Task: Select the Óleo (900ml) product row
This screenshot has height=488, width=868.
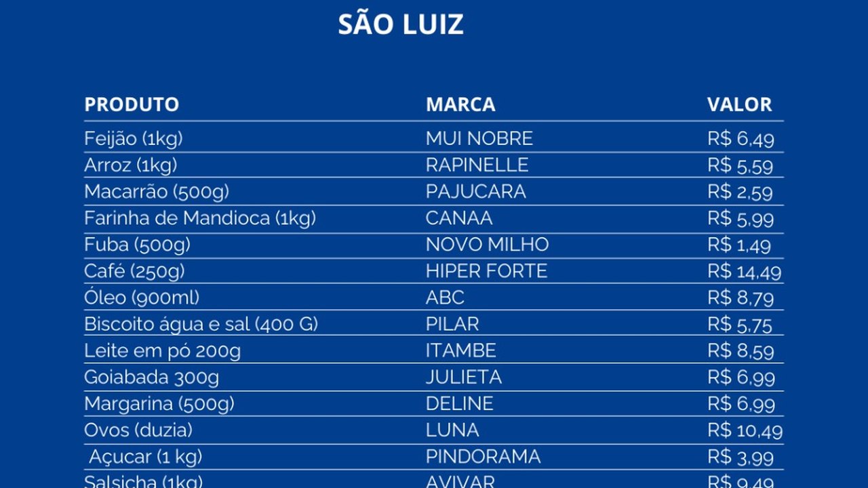Action: tap(142, 298)
